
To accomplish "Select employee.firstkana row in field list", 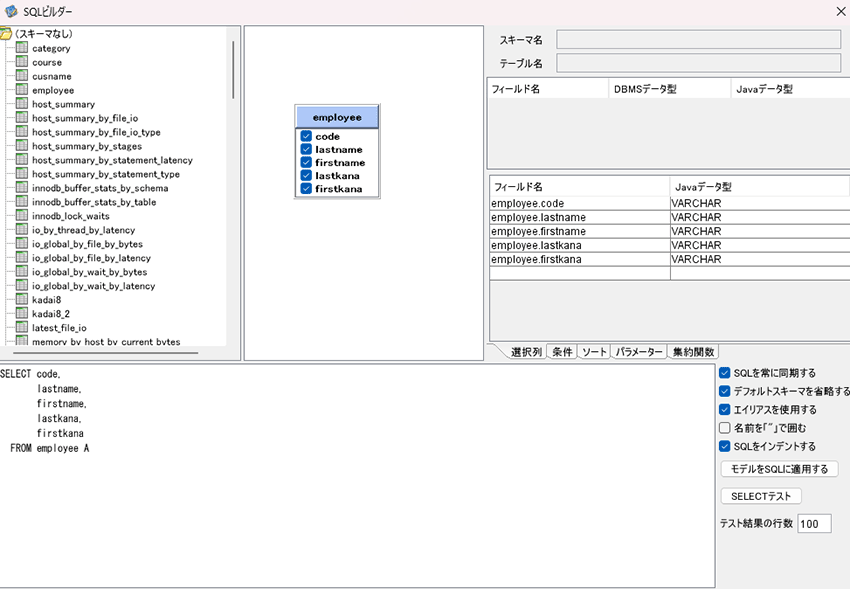I will [x=669, y=260].
